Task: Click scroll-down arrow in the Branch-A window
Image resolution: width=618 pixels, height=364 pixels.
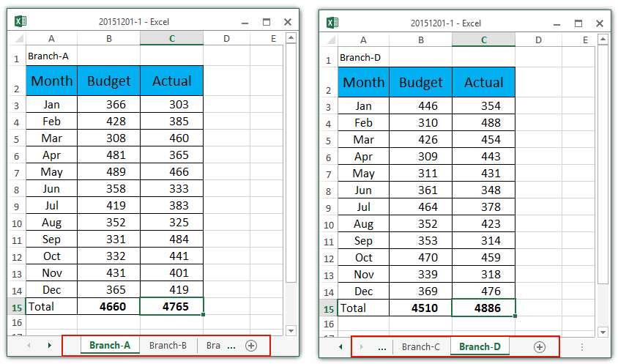Action: pos(291,330)
